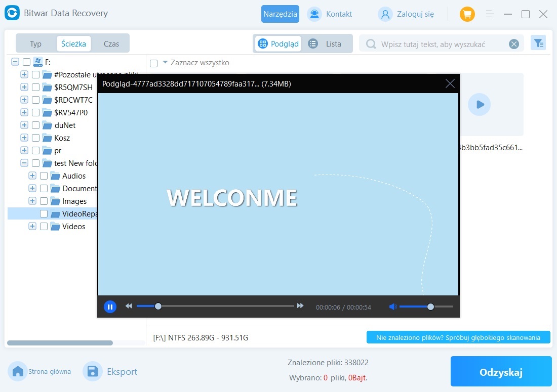This screenshot has width=557, height=392.
Task: Click the Odzyskaj recover button
Action: pyautogui.click(x=500, y=372)
